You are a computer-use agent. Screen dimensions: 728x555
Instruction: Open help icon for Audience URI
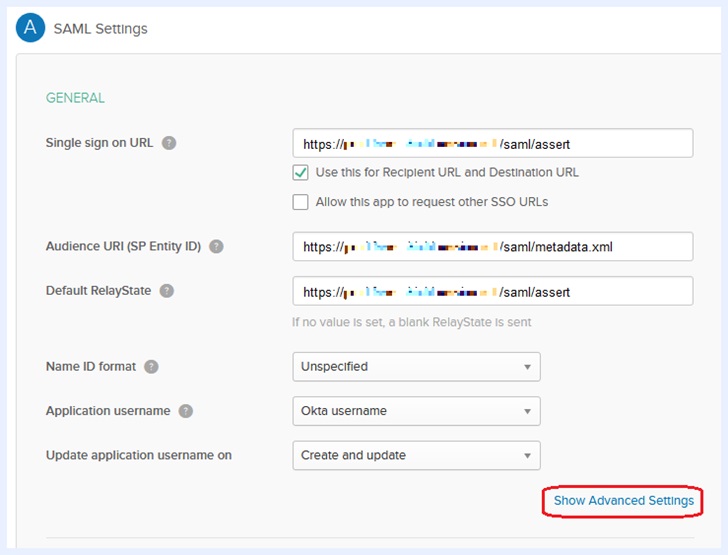[x=216, y=246]
